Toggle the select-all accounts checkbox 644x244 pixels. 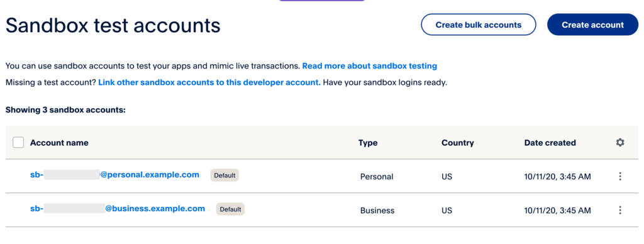[18, 143]
